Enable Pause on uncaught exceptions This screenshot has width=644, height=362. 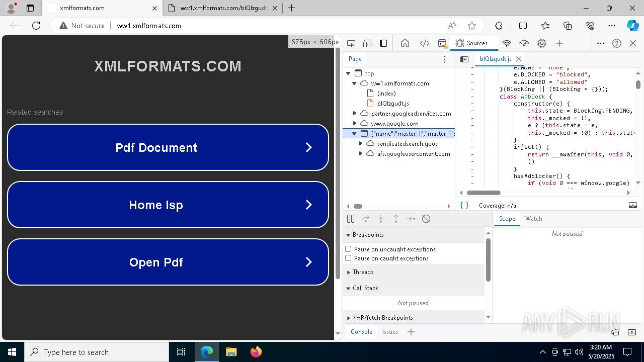pos(348,249)
